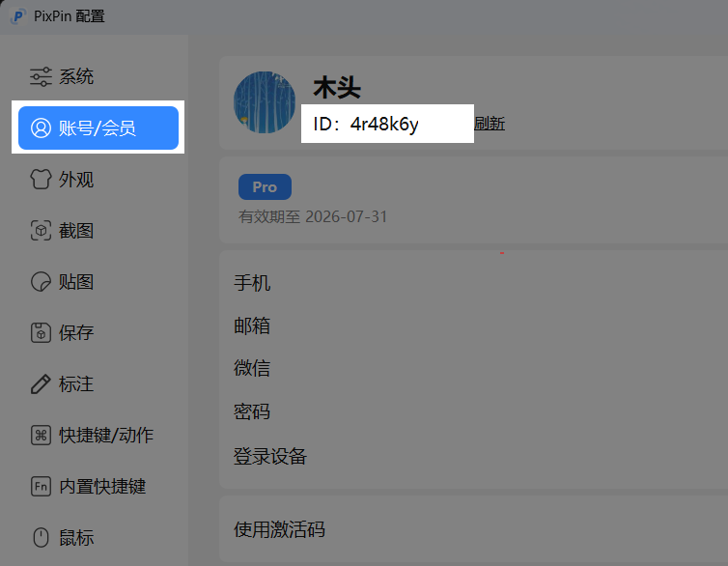Click the ID: 4r48k6y text

point(366,124)
